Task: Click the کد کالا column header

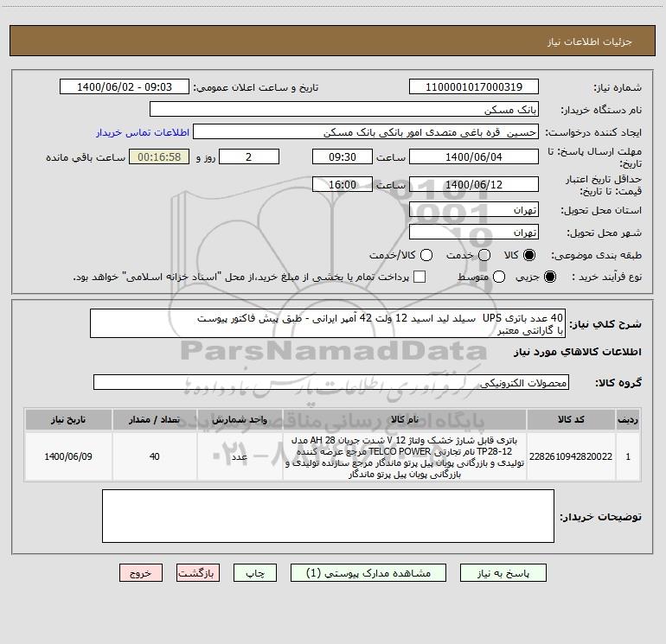Action: coord(571,419)
